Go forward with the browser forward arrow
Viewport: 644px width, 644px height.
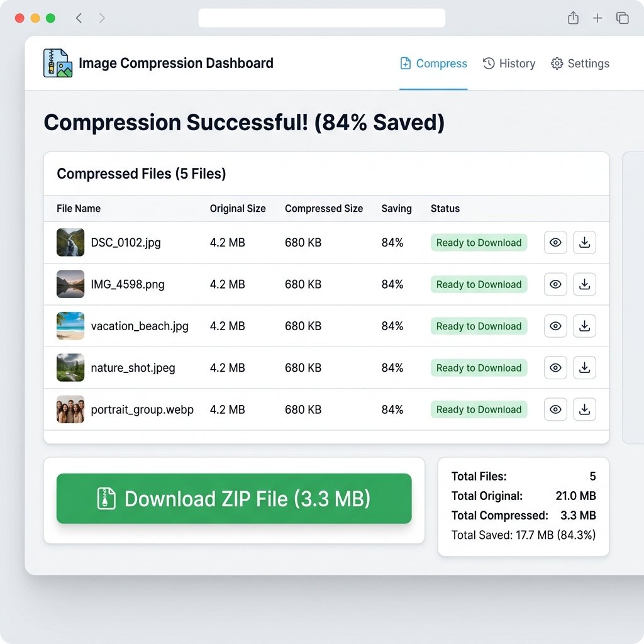[102, 18]
